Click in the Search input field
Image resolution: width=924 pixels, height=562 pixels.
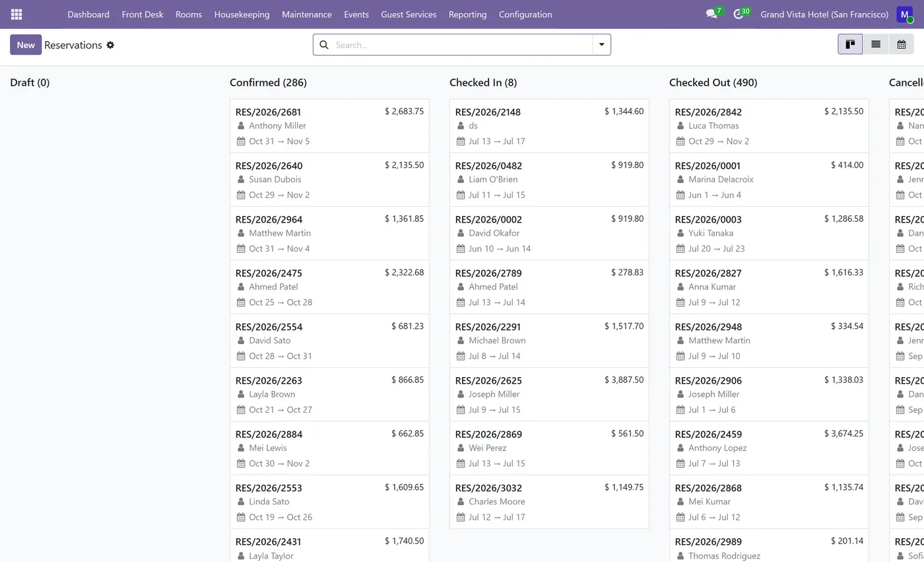(x=462, y=45)
